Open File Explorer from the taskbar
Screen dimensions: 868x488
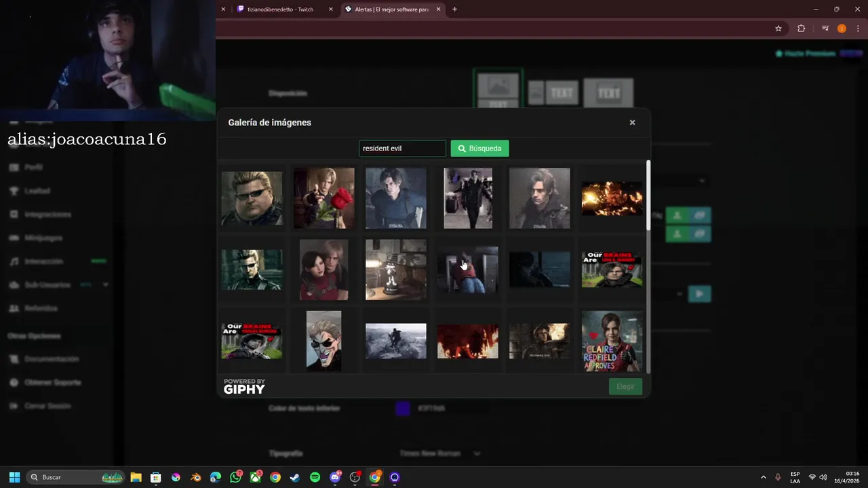pos(136,477)
